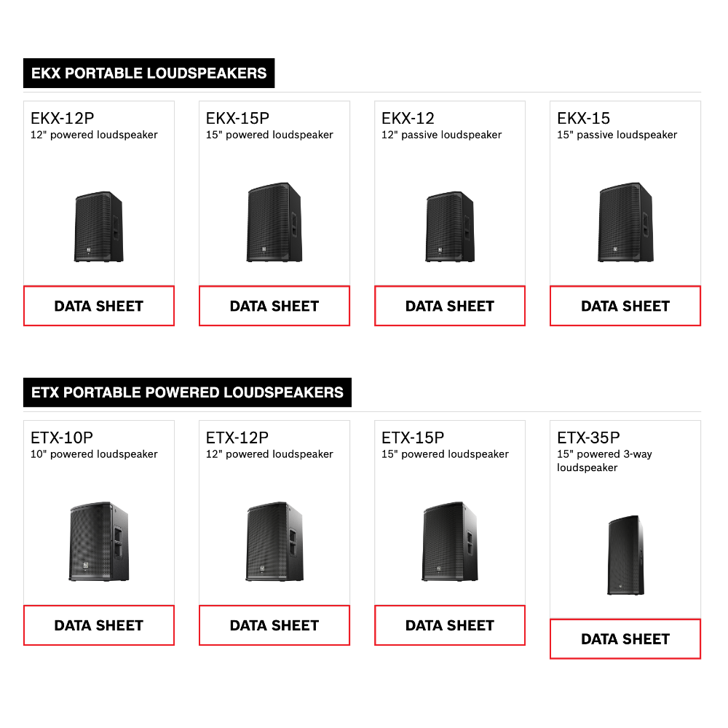728x728 pixels.
Task: Select the ETX Portable Powered Loudspeakers heading
Action: click(187, 392)
